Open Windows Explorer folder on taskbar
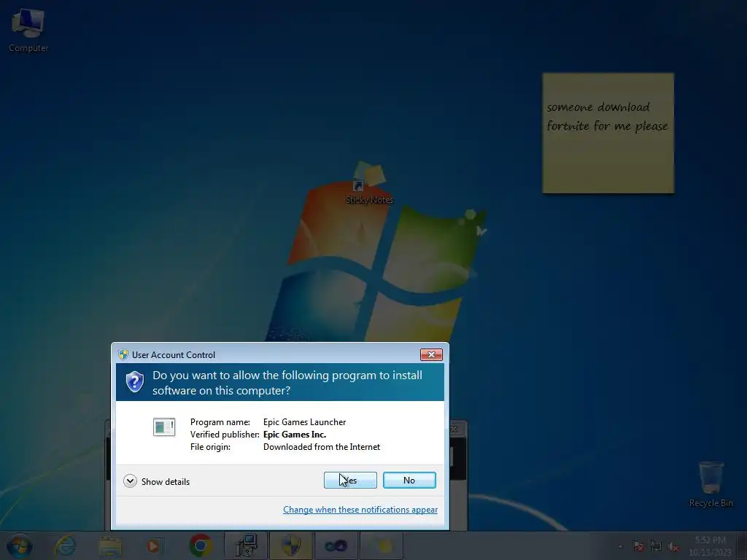Image resolution: width=747 pixels, height=560 pixels. click(x=110, y=545)
